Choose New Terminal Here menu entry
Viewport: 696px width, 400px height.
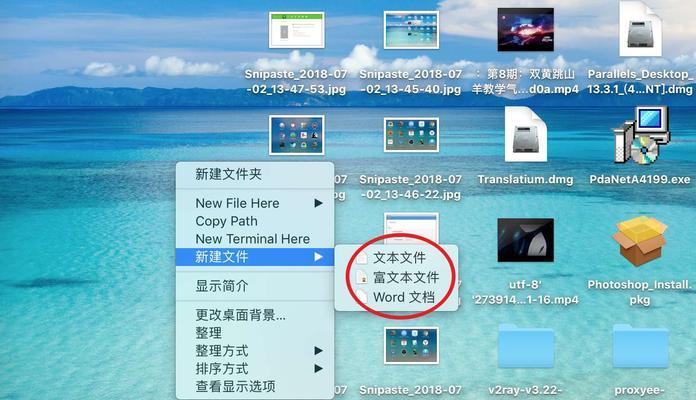pos(252,239)
